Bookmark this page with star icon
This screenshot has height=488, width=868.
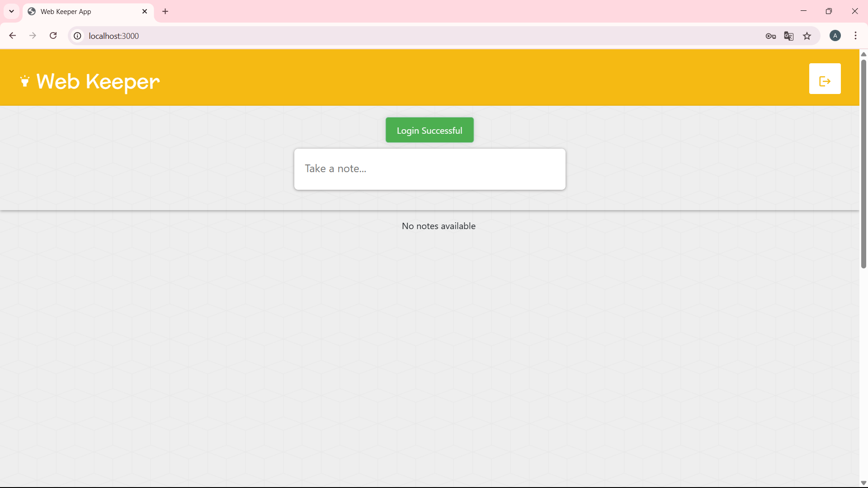(x=807, y=36)
